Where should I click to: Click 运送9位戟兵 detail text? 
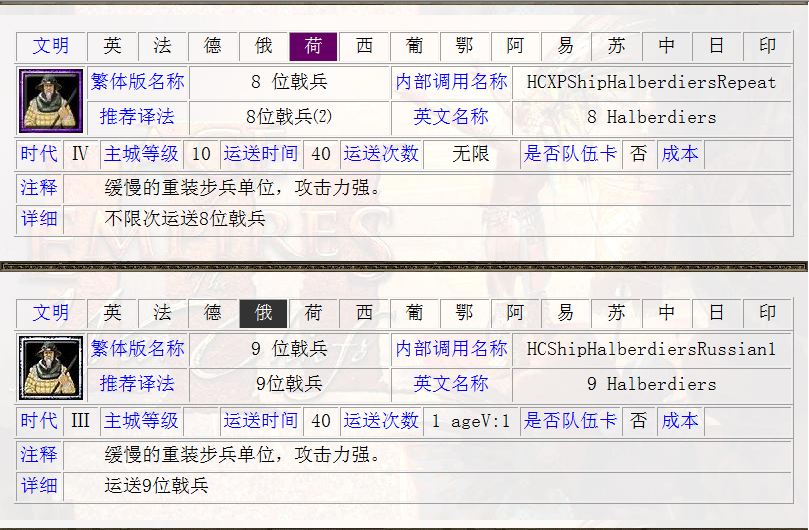point(156,486)
